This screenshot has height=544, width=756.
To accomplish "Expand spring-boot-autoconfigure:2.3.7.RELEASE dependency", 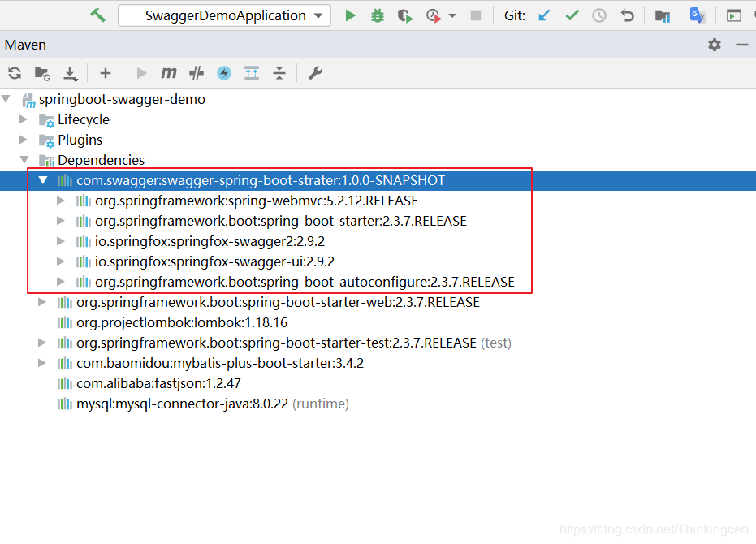I will pyautogui.click(x=61, y=281).
